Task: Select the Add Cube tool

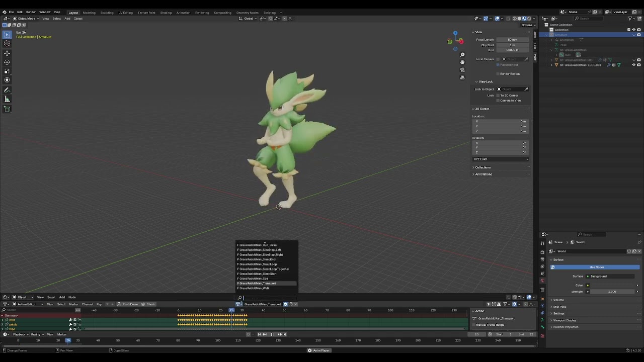Action: pos(7,109)
